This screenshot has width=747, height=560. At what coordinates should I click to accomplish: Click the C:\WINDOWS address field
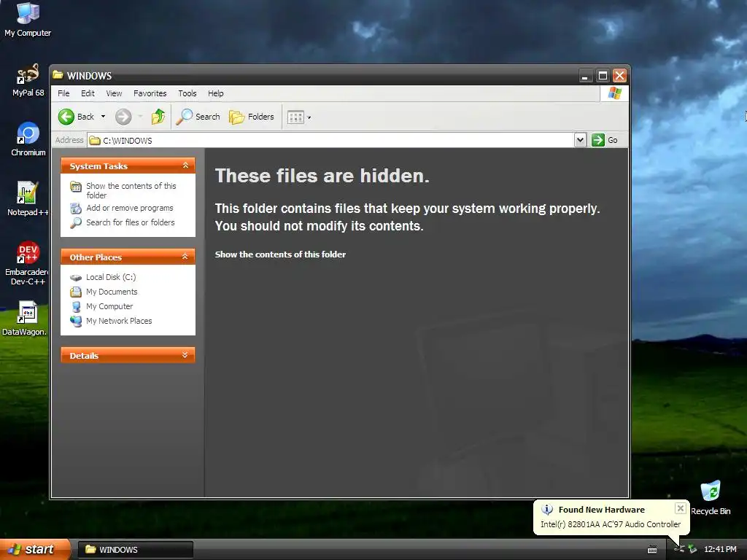(332, 140)
